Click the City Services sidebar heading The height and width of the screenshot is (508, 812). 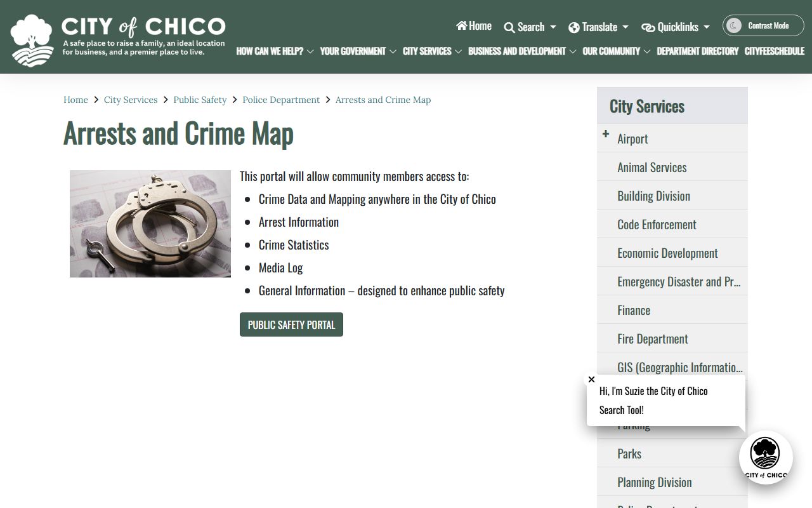[x=647, y=106]
